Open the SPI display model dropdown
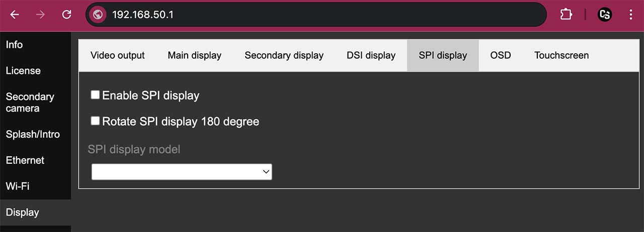 [182, 172]
